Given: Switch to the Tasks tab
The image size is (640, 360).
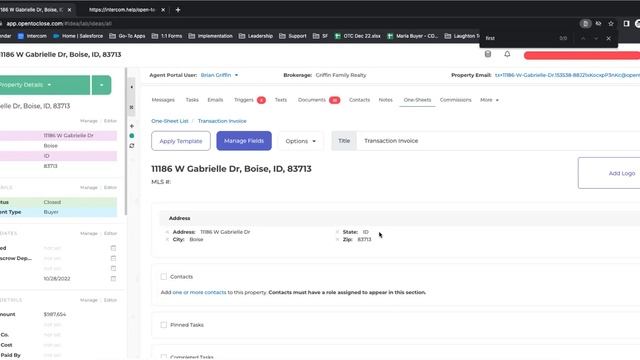Looking at the screenshot, I should coord(192,100).
